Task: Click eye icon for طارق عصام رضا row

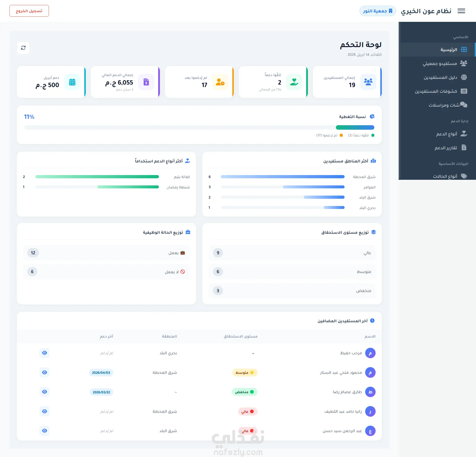Action: (x=45, y=392)
